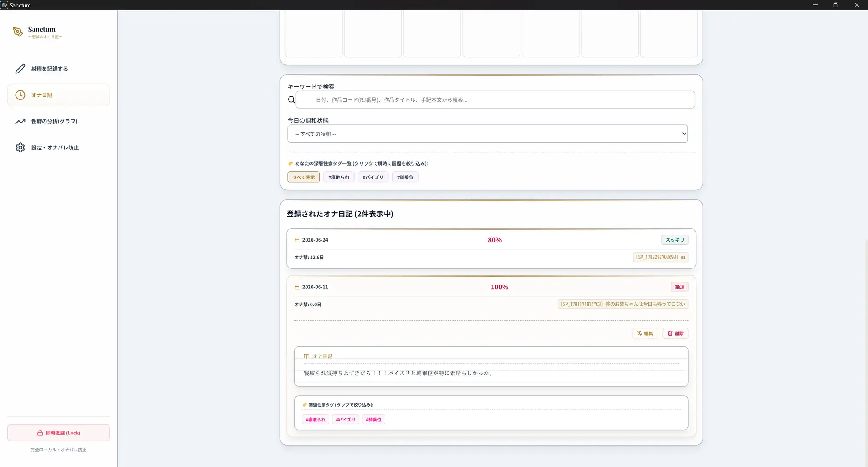Click the calendar icon next to 2026-06-24

tap(297, 240)
